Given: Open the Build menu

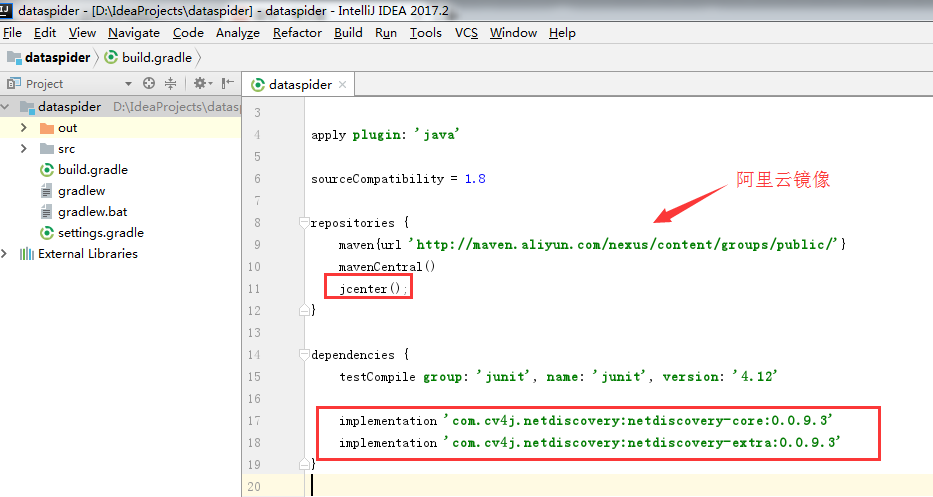Looking at the screenshot, I should click(x=348, y=33).
